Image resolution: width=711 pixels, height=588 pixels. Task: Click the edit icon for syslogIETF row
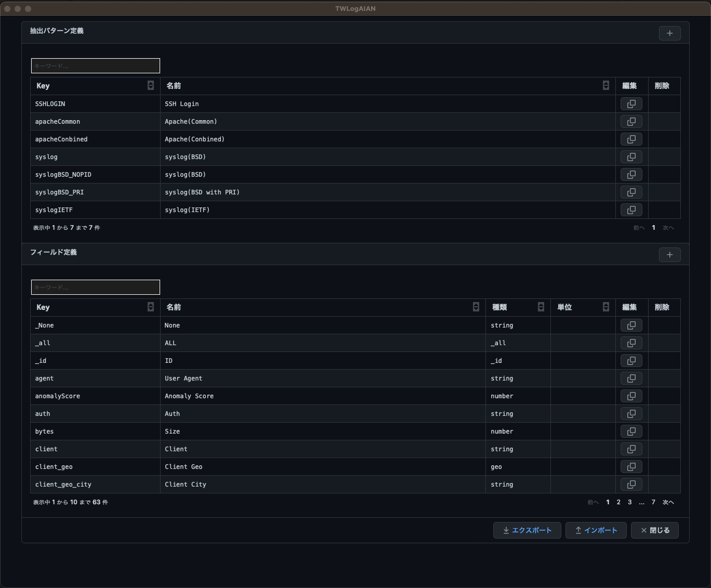(x=631, y=210)
